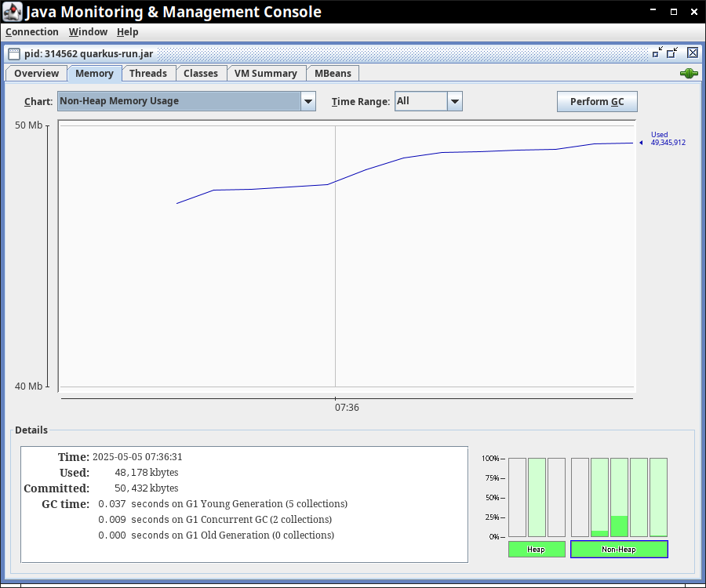Screen dimensions: 706x588
Task: Open the Connection menu
Action: pos(32,32)
